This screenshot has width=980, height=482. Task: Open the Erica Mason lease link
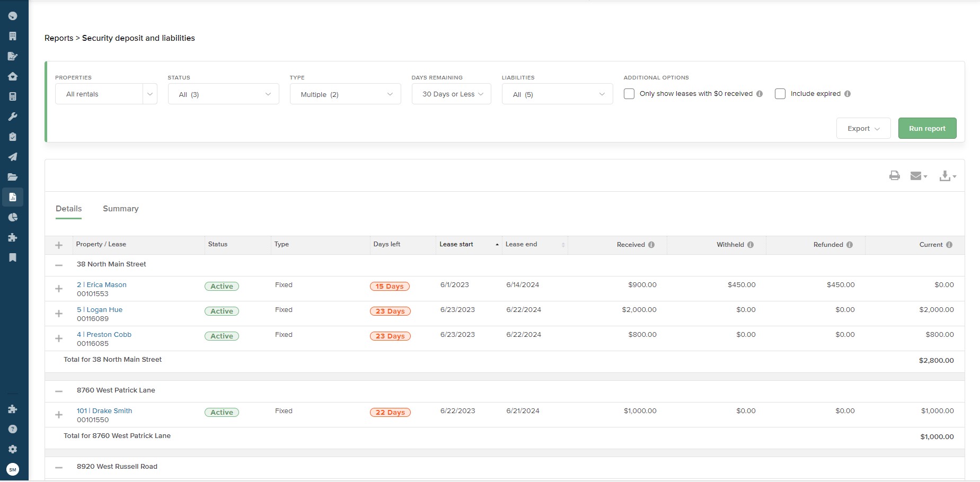pos(102,284)
